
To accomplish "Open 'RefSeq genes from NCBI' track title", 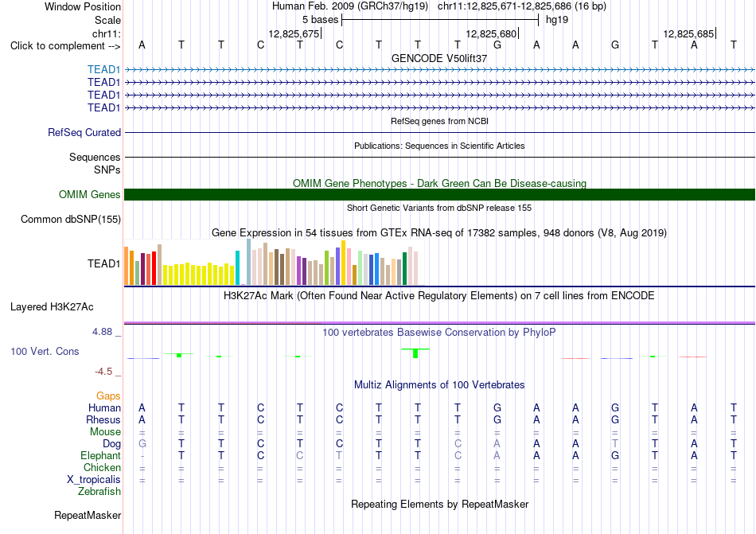I will click(439, 122).
